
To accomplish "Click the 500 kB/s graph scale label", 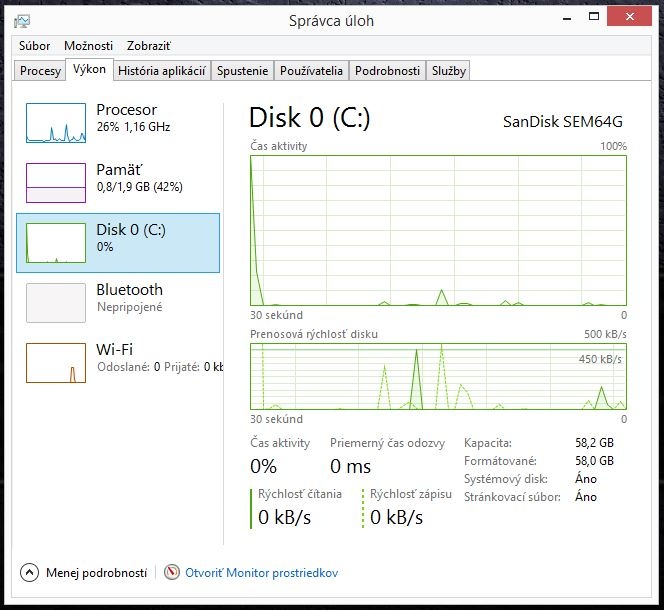I will [x=605, y=334].
